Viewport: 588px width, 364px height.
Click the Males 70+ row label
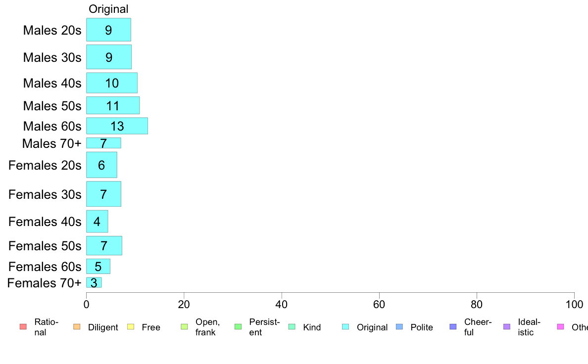coord(52,143)
